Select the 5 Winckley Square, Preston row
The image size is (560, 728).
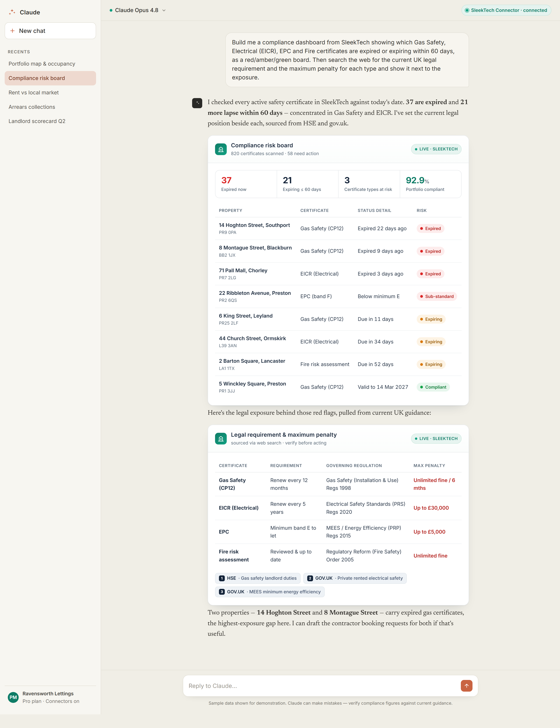(338, 387)
